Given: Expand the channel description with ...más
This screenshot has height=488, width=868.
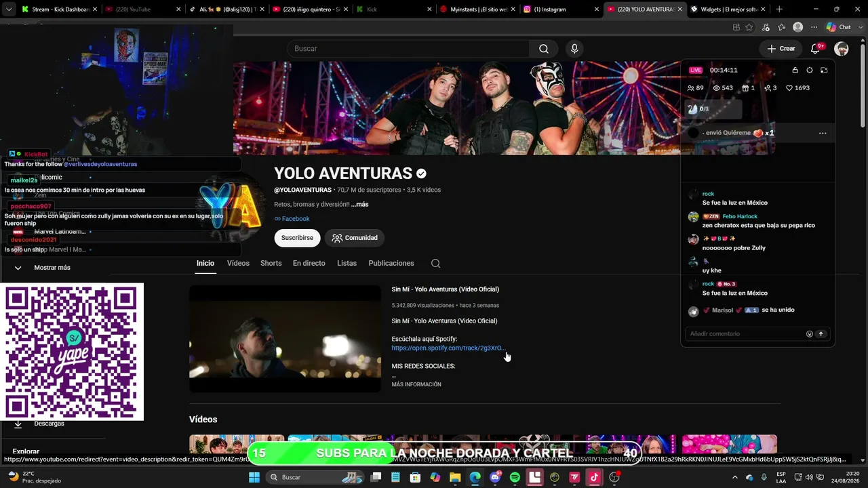Looking at the screenshot, I should [x=359, y=205].
